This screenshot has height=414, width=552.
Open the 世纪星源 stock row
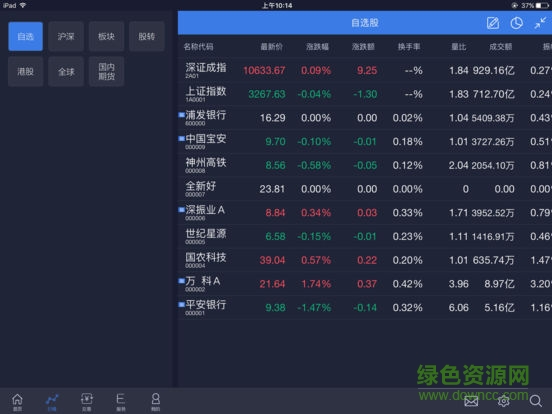[365, 236]
